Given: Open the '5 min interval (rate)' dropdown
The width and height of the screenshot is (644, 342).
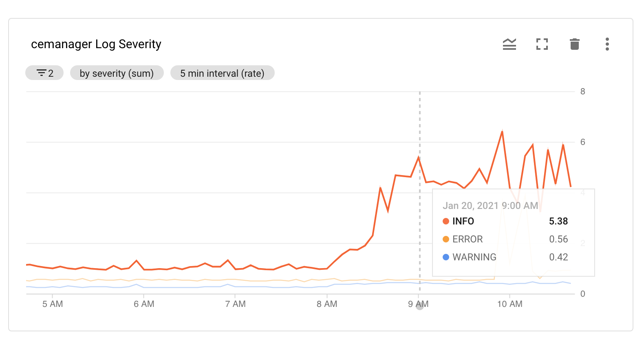Looking at the screenshot, I should coord(223,73).
